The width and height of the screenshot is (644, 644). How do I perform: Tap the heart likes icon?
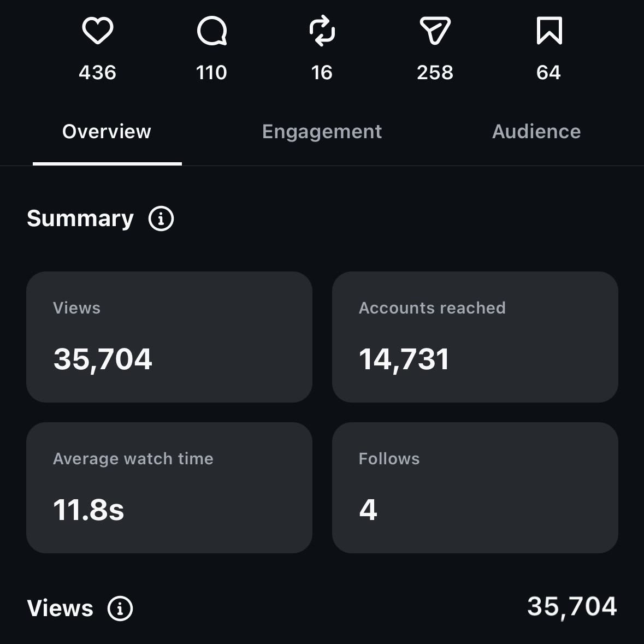click(98, 31)
